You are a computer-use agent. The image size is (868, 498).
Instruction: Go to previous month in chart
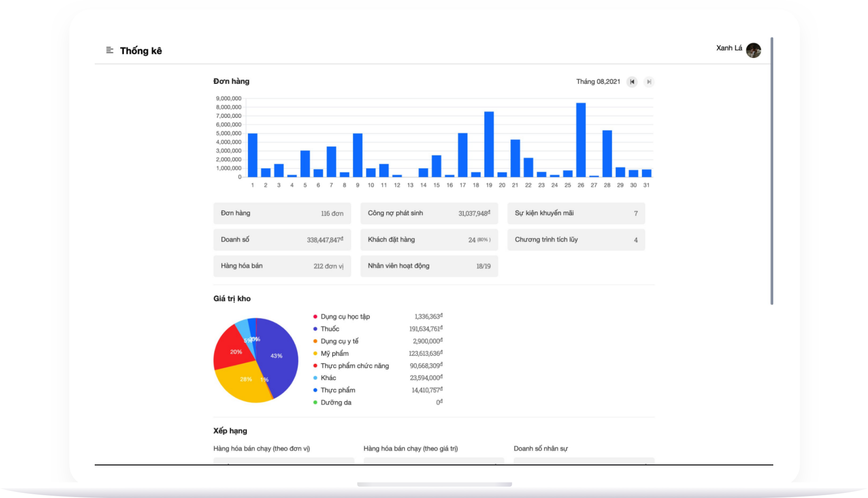pyautogui.click(x=632, y=82)
